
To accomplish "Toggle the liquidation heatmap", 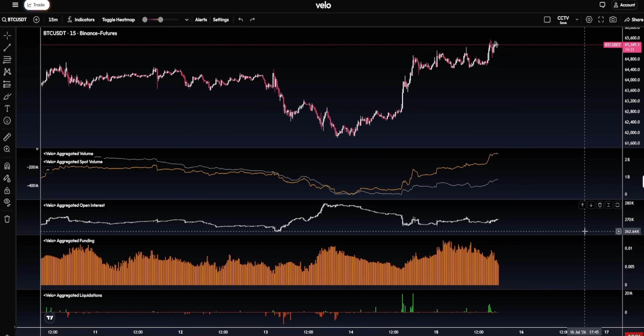I will [118, 20].
